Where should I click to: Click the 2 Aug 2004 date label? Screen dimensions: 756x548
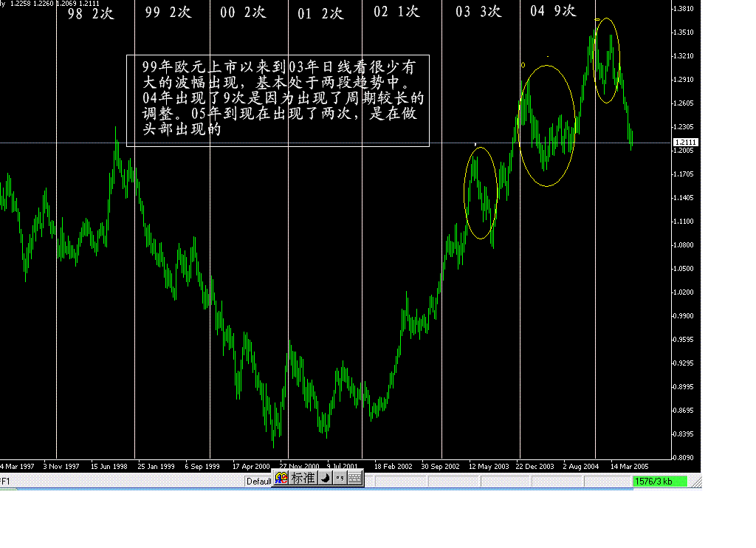pyautogui.click(x=580, y=467)
